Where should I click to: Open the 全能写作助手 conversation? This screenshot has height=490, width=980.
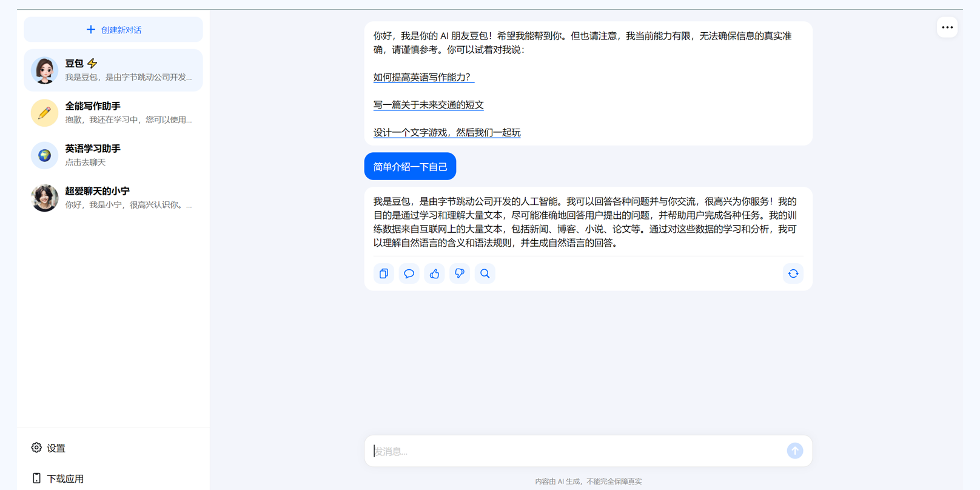[x=113, y=113]
